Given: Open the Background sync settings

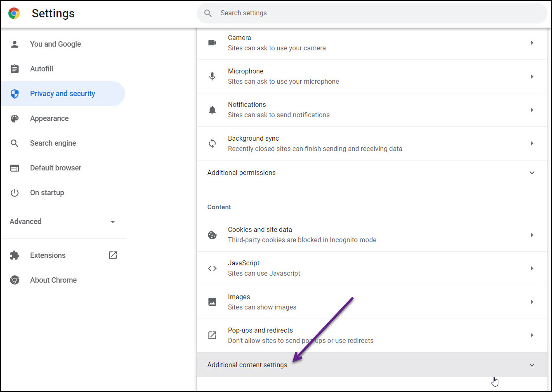Looking at the screenshot, I should [372, 144].
